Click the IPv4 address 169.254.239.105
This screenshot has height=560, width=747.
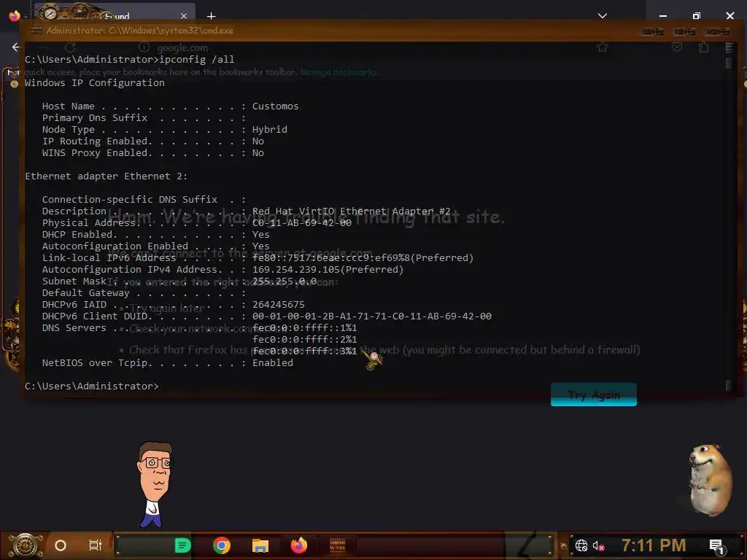(296, 270)
